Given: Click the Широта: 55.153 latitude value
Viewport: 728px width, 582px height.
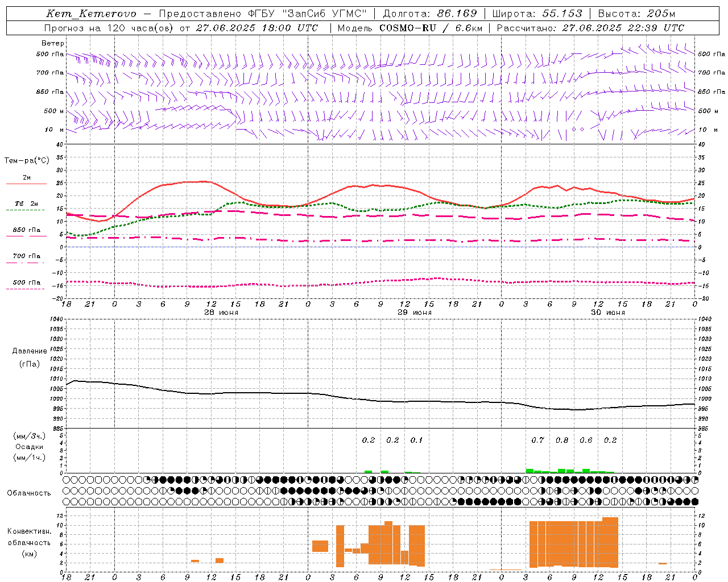Looking at the screenshot, I should (537, 14).
